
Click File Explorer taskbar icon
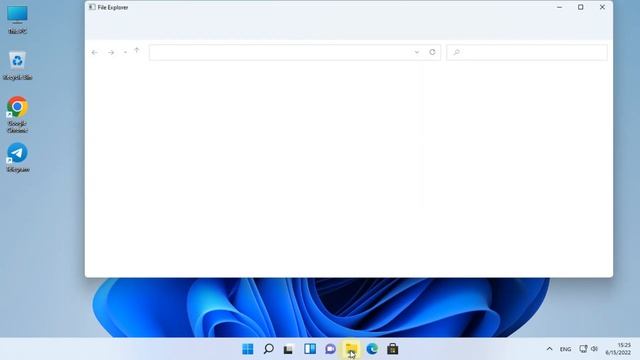pyautogui.click(x=351, y=349)
